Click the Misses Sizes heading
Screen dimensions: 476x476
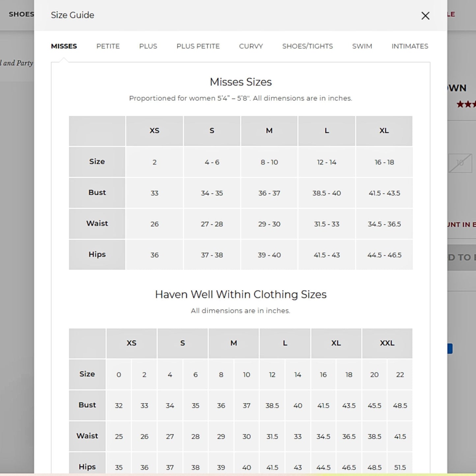click(x=240, y=82)
